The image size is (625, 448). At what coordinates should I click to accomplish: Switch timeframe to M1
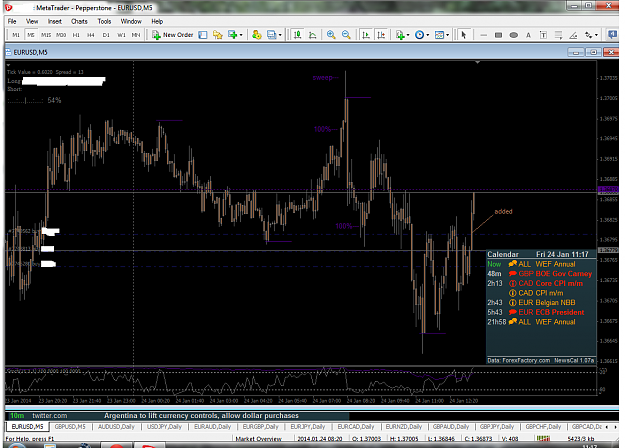click(x=16, y=35)
